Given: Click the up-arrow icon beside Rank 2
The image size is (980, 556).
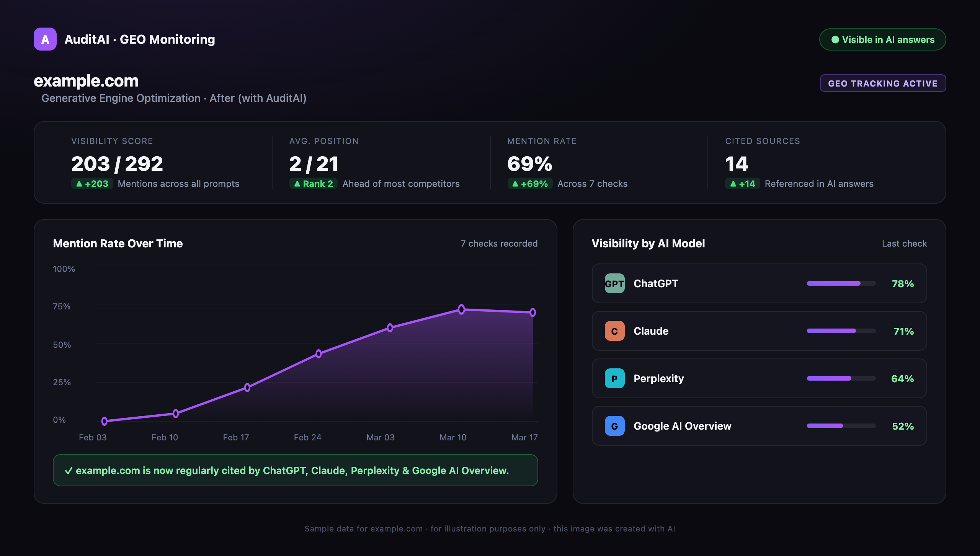Looking at the screenshot, I should click(x=297, y=184).
